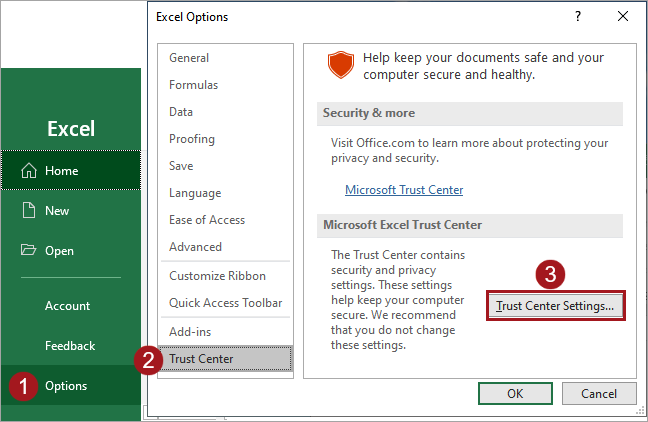Click the Open folder icon

[x=28, y=251]
